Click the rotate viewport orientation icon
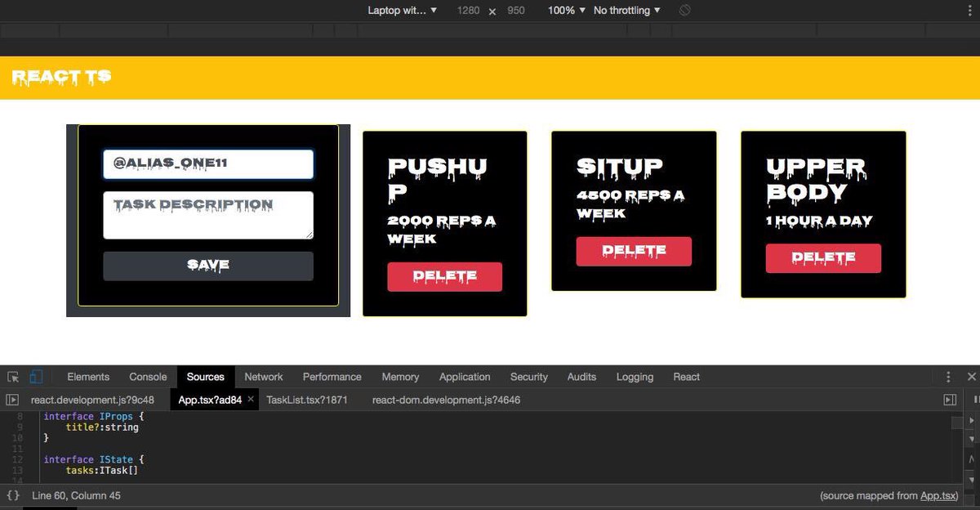980x510 pixels. tap(684, 10)
